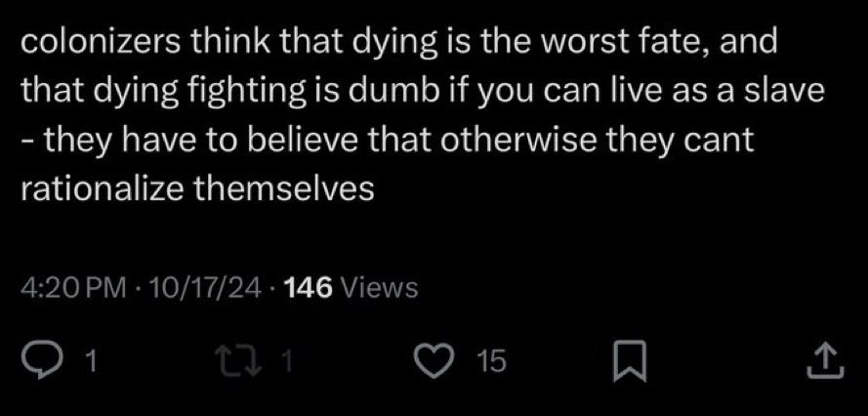
Task: Open the reply speech bubble icon
Action: [x=39, y=361]
